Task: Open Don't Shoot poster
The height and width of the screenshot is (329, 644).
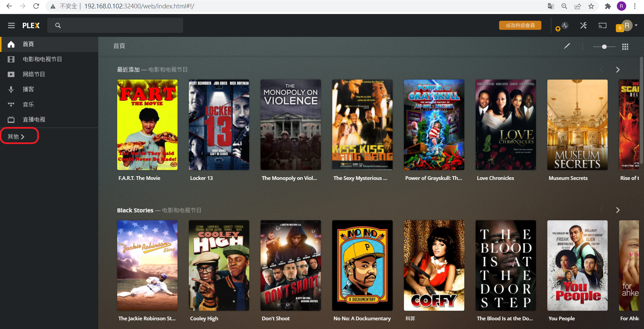Action: tap(291, 265)
